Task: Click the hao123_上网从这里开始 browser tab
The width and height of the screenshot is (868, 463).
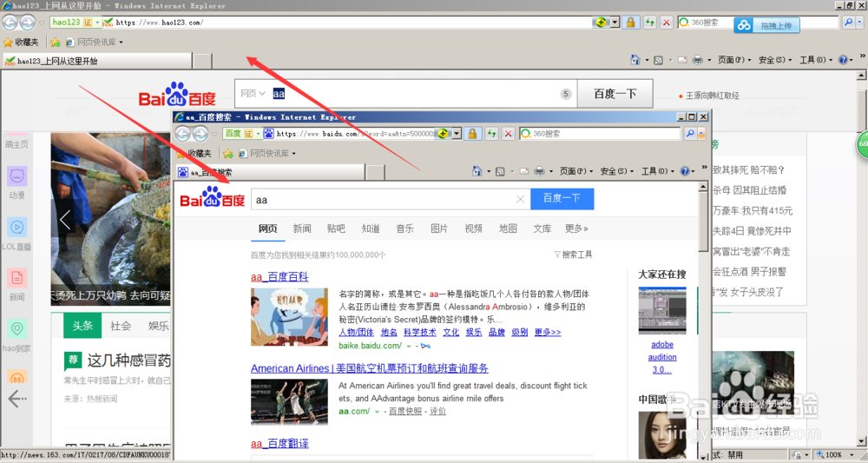Action: tap(97, 61)
